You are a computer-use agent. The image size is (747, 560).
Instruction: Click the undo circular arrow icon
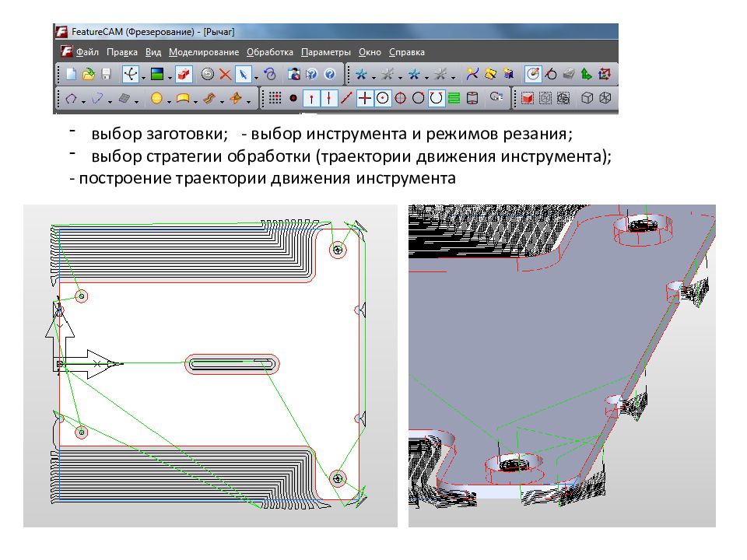(x=270, y=75)
